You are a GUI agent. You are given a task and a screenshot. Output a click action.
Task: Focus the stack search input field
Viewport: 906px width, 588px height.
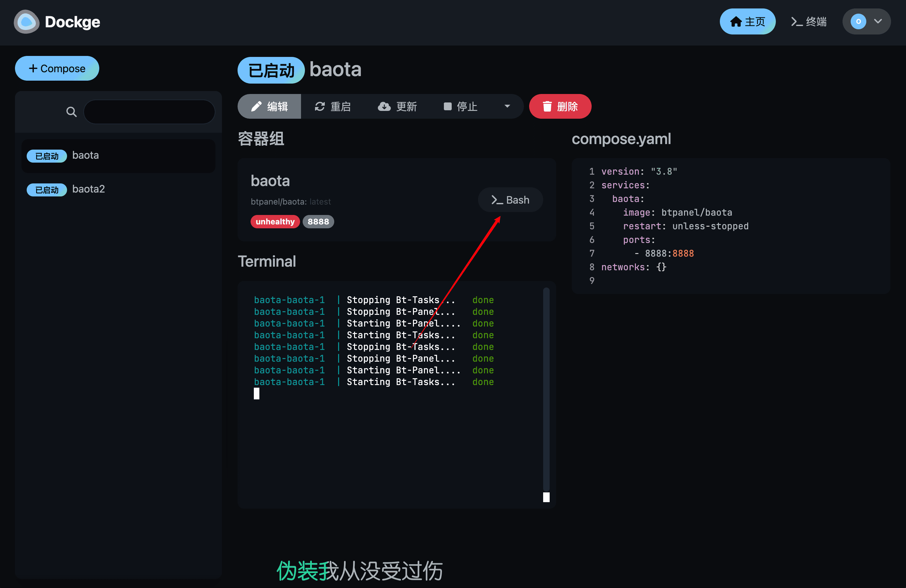(149, 112)
